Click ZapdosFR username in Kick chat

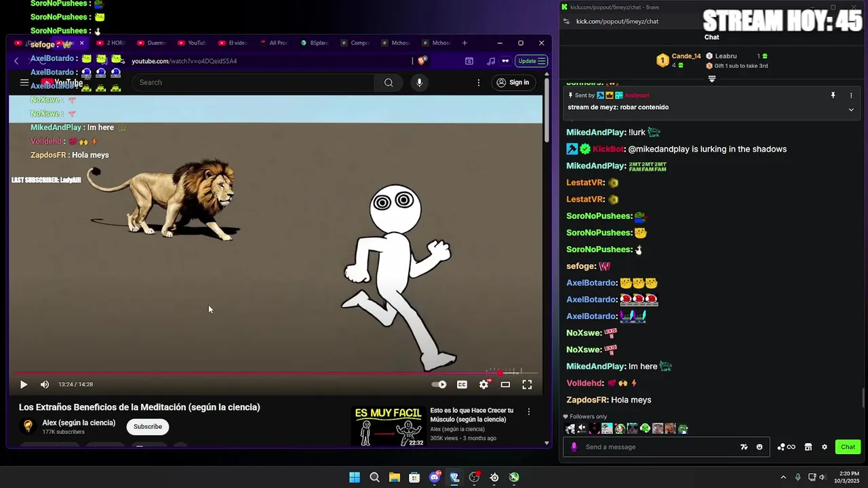pos(587,400)
